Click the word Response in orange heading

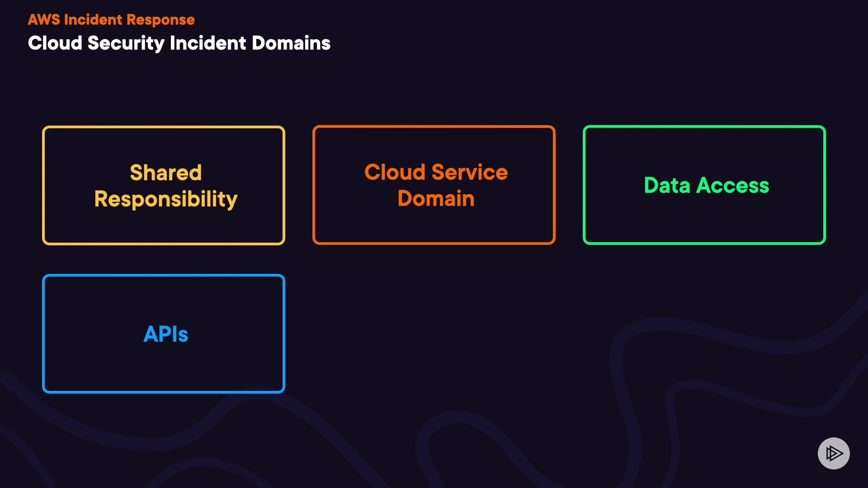[160, 20]
